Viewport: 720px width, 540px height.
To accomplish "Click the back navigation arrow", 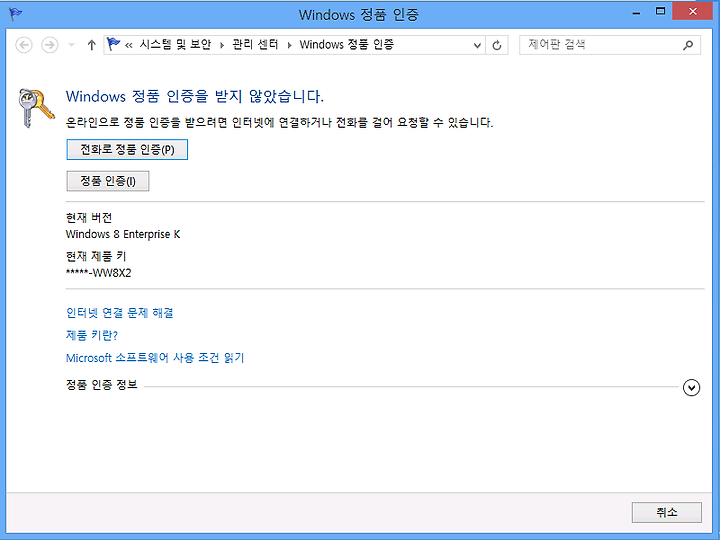I will point(24,45).
